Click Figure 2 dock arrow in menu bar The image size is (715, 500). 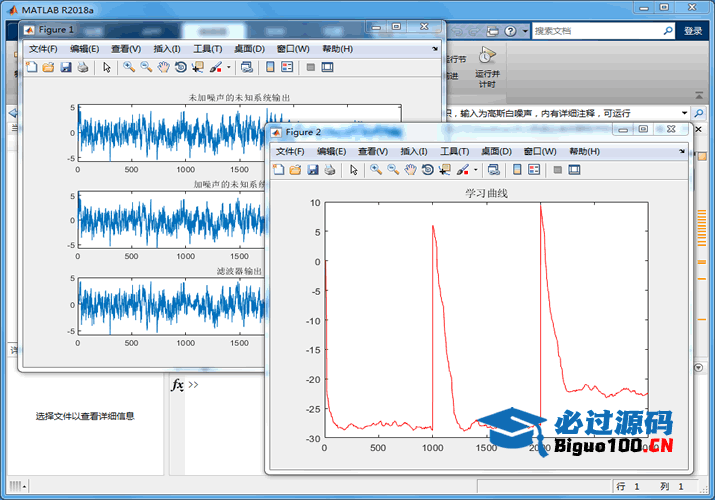point(682,151)
